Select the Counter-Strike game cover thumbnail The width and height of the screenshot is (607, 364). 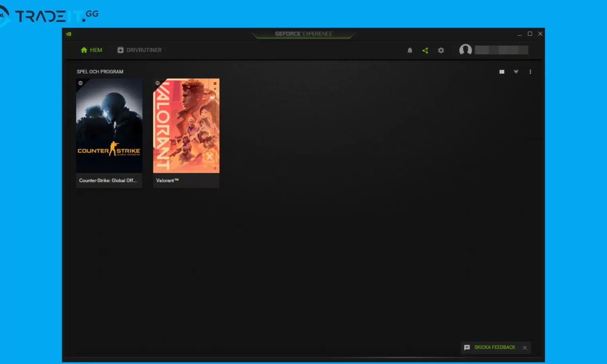coord(109,126)
